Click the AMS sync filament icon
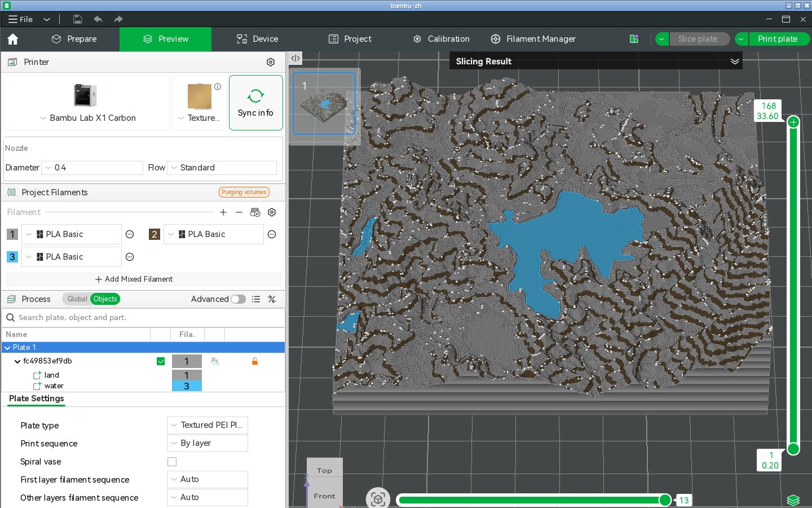This screenshot has height=508, width=812. 255,212
